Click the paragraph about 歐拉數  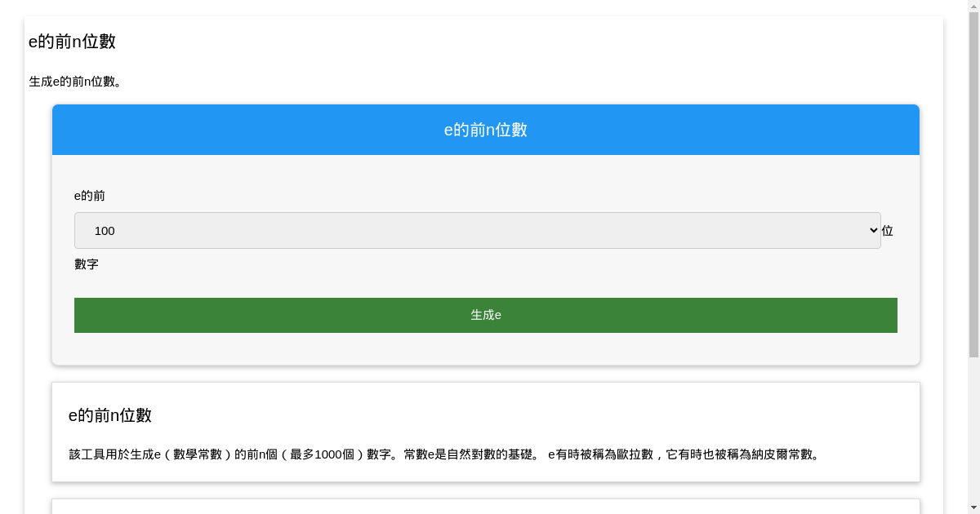(445, 454)
